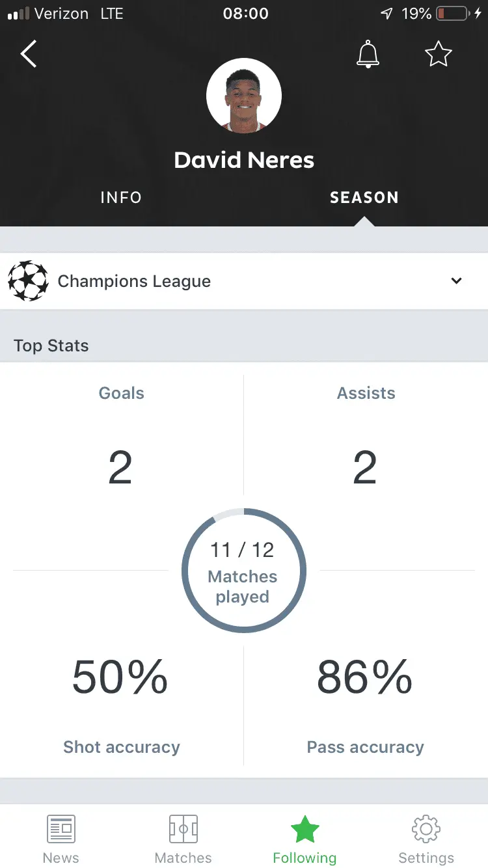488x868 pixels.
Task: Enable notifications with the bell icon
Action: [x=368, y=54]
